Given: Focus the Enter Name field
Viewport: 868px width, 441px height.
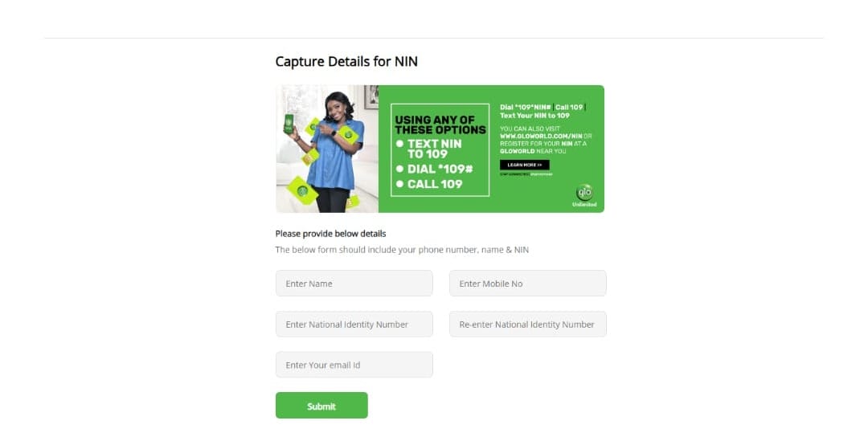Looking at the screenshot, I should (x=354, y=284).
